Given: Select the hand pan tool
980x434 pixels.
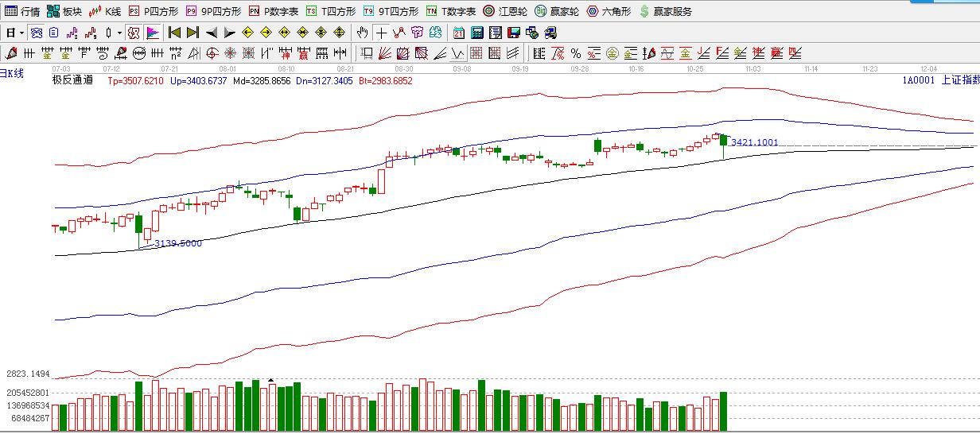Looking at the screenshot, I should point(363,33).
